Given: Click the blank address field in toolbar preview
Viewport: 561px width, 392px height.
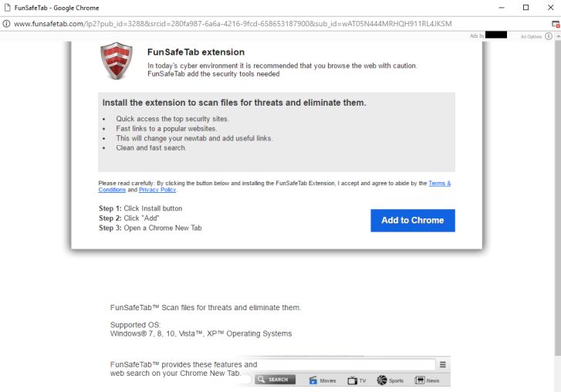Looking at the screenshot, I should pyautogui.click(x=347, y=365).
